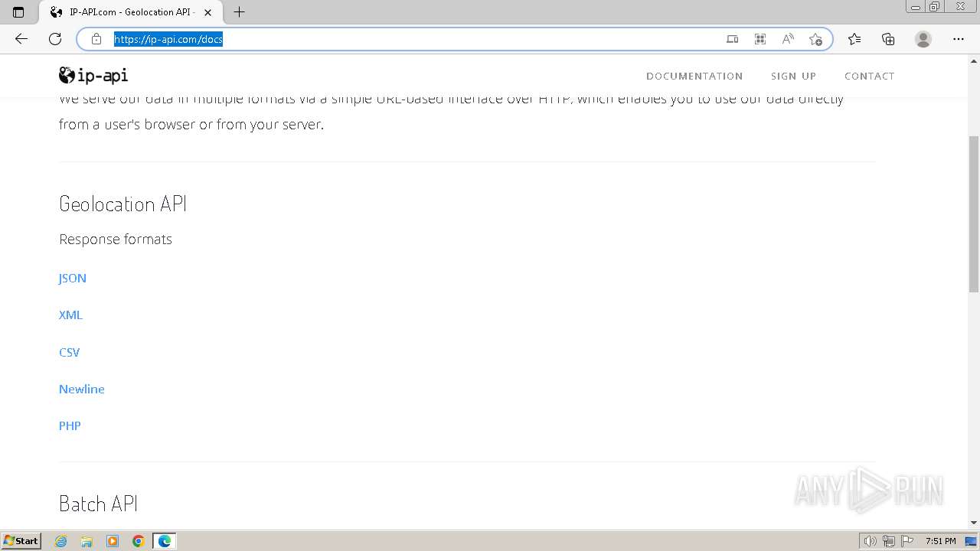980x551 pixels.
Task: Click the network tray icon
Action: click(889, 541)
